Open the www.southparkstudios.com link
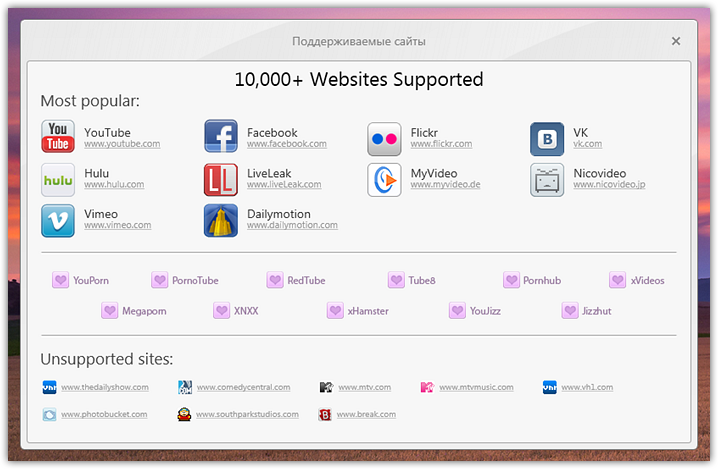Viewport: 718px width, 469px height. coord(248,414)
